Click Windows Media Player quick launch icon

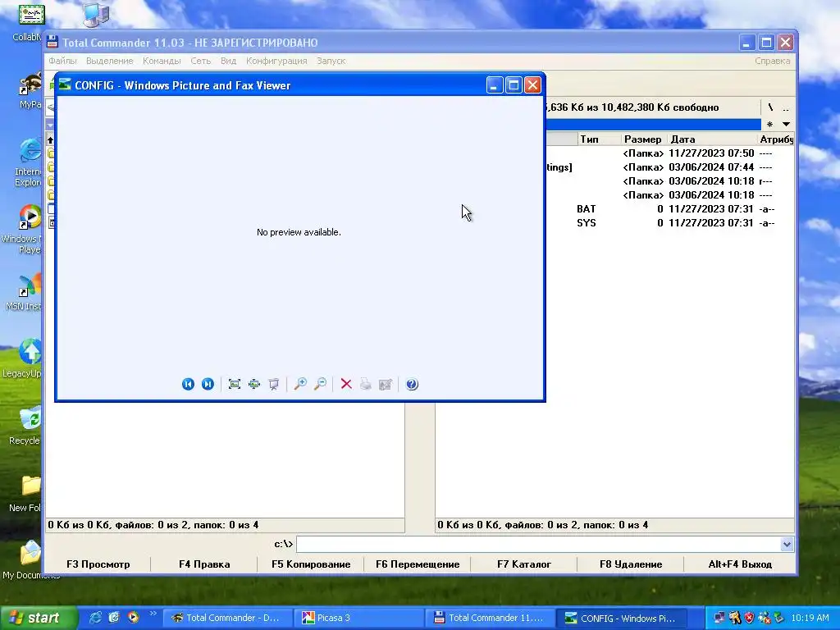point(133,618)
